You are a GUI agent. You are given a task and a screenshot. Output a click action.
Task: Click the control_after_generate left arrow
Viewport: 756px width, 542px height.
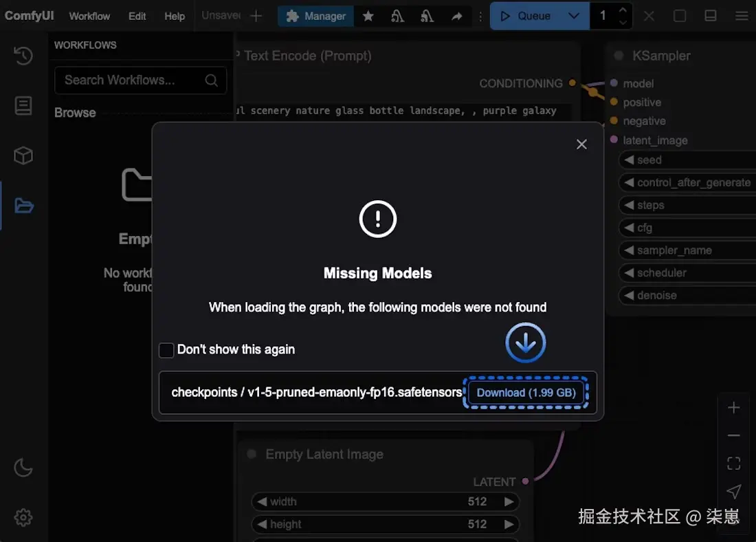(629, 182)
